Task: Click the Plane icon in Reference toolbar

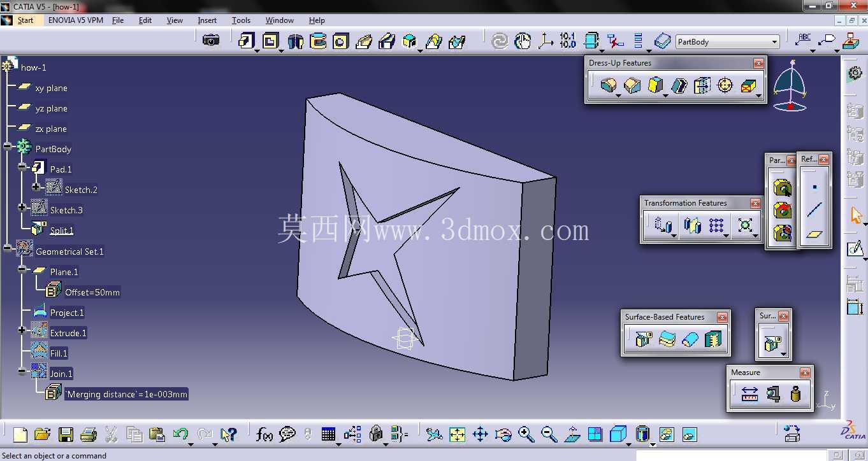Action: (814, 234)
